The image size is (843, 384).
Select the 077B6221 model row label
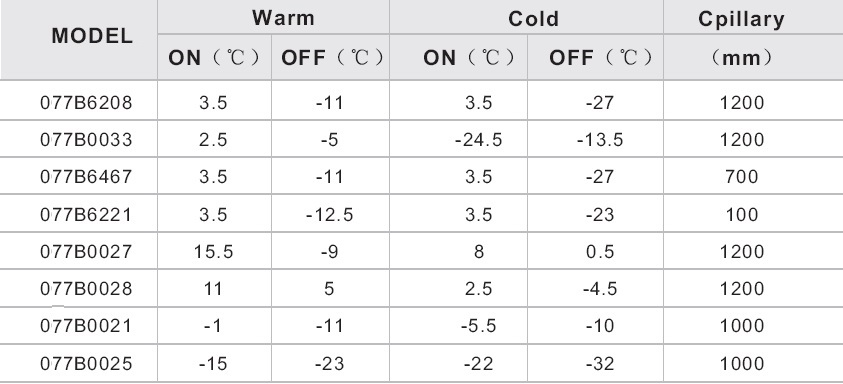[x=86, y=215]
